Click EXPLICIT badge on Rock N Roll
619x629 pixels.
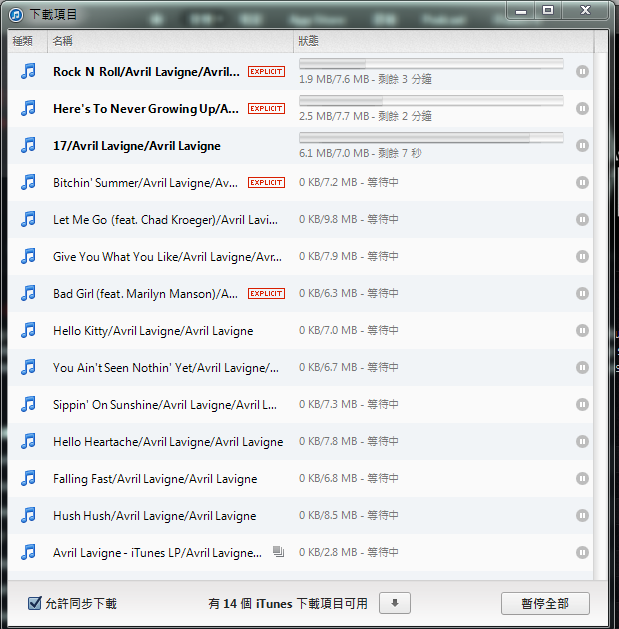click(266, 71)
